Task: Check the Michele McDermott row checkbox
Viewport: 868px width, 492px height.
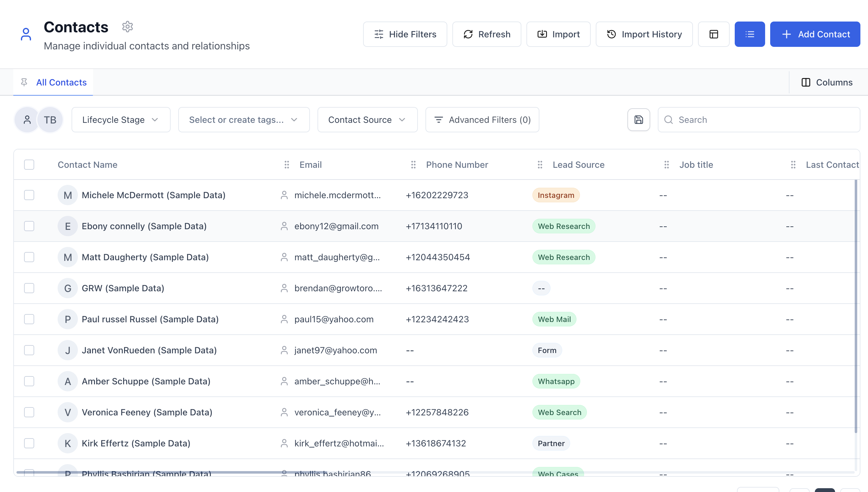Action: [29, 195]
